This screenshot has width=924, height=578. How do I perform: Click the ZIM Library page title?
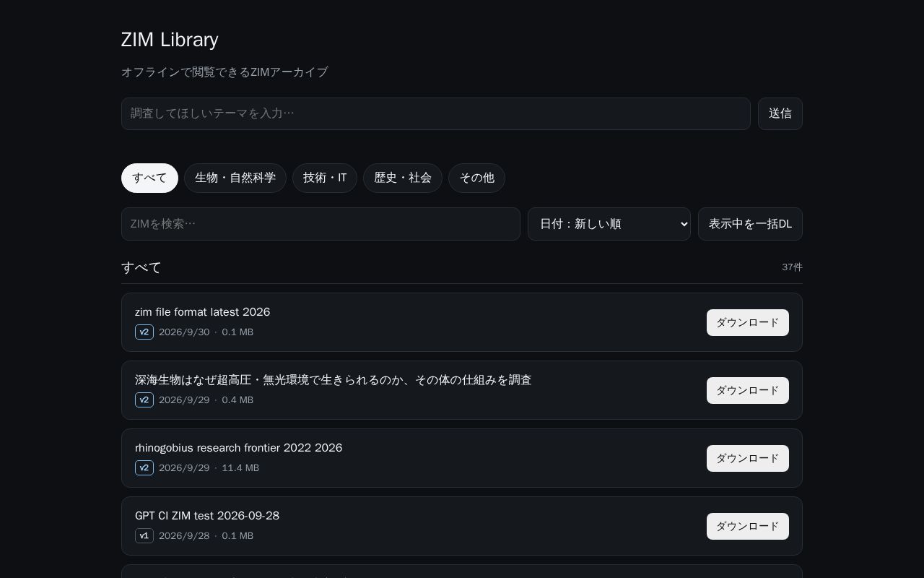170,40
